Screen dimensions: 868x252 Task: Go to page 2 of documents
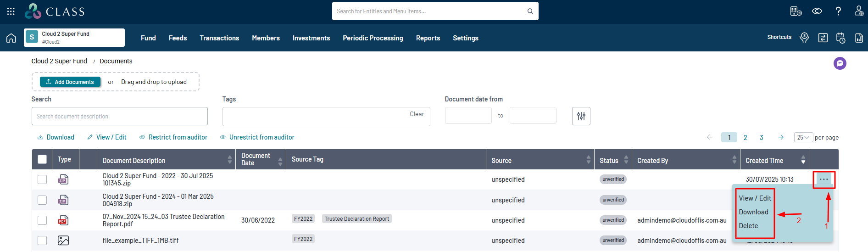(745, 137)
